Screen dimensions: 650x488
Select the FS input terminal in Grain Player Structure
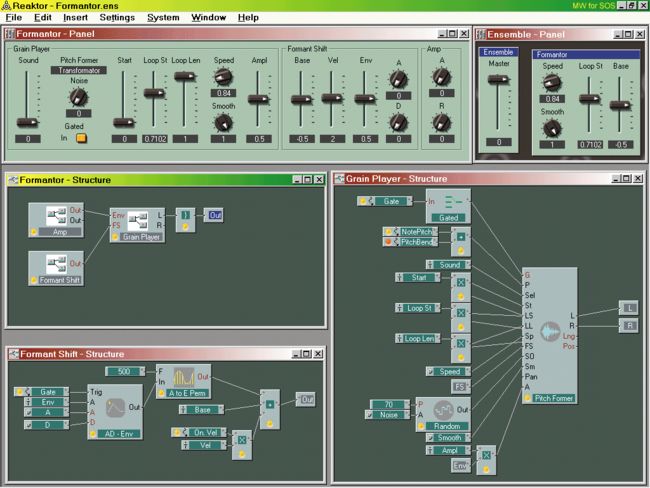[x=461, y=386]
